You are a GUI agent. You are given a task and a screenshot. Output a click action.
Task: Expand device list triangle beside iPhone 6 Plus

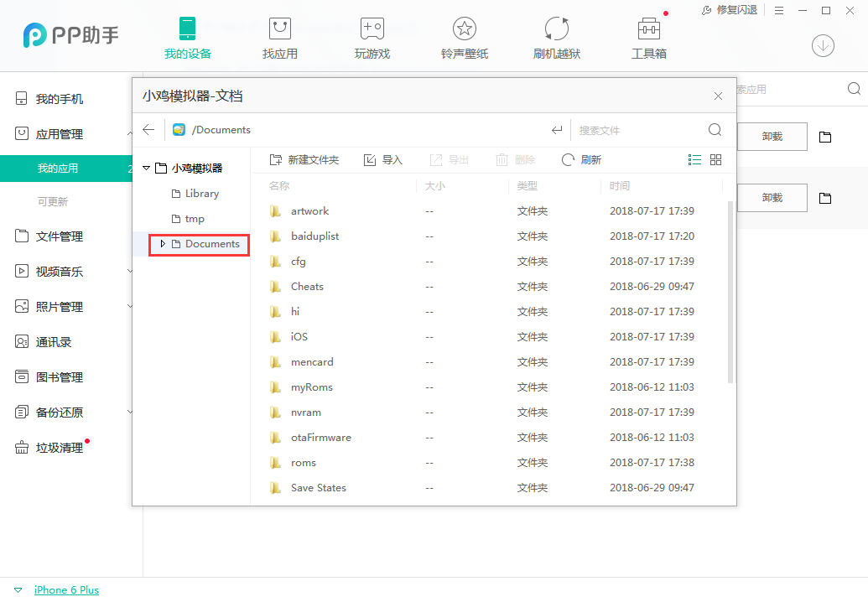(x=18, y=590)
